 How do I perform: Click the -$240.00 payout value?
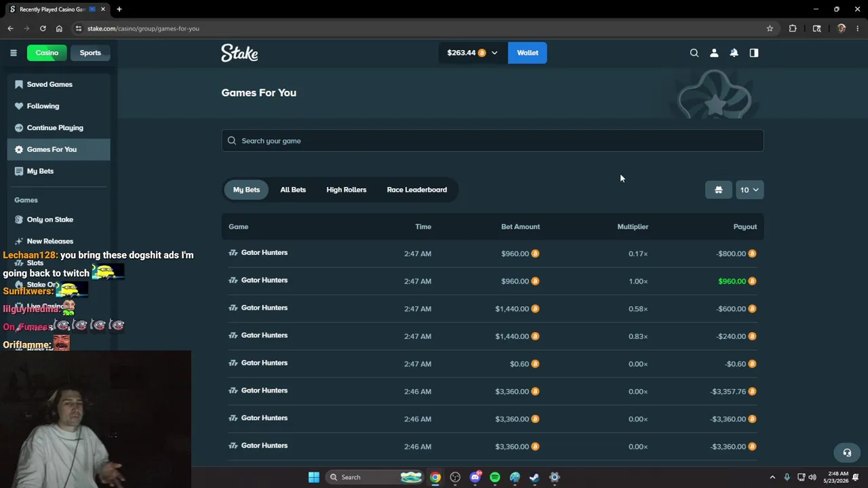pos(731,336)
